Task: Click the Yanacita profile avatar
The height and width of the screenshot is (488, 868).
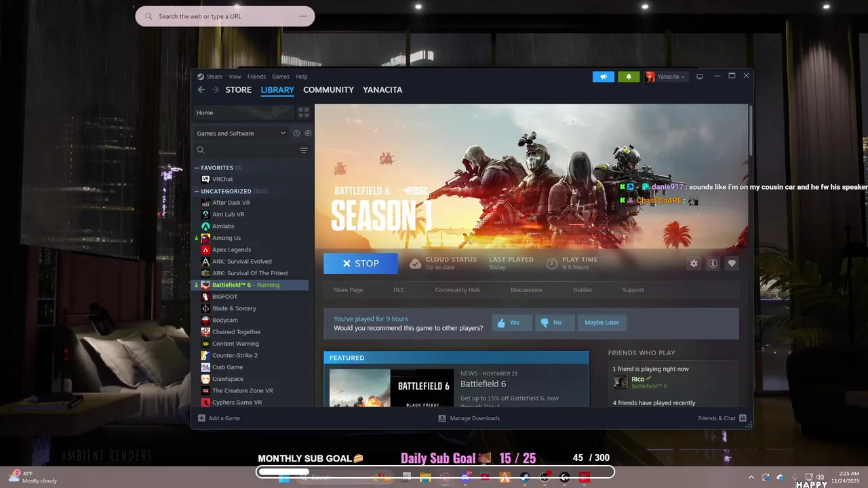Action: (650, 77)
